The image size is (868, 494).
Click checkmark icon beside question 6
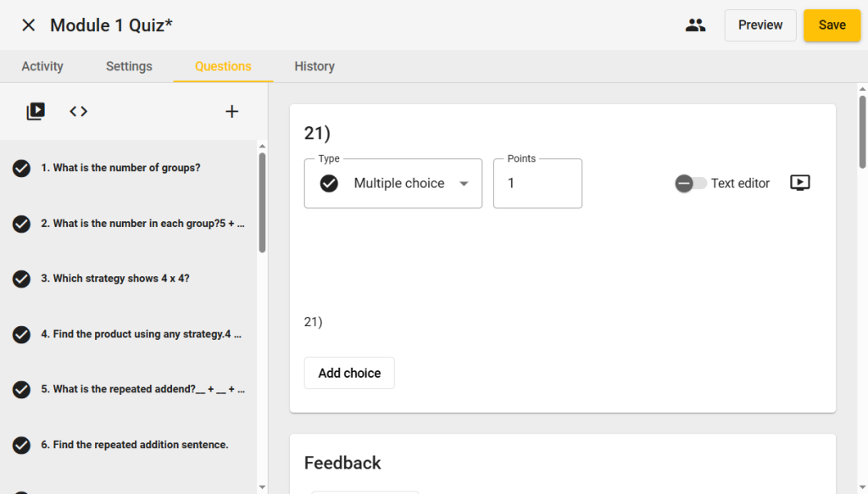coord(22,445)
